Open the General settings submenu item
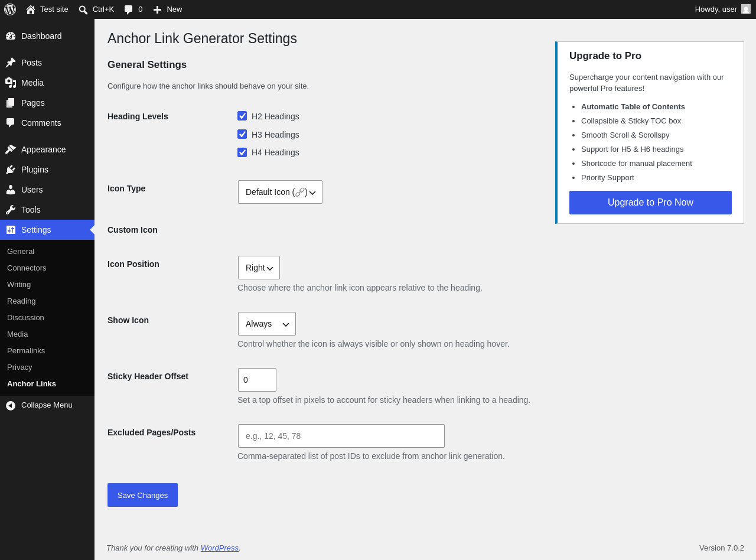The width and height of the screenshot is (756, 560). 21,251
